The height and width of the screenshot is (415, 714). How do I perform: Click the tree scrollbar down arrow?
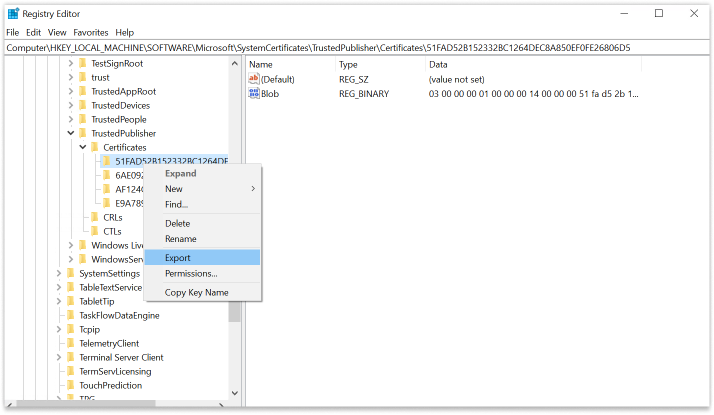[x=235, y=393]
